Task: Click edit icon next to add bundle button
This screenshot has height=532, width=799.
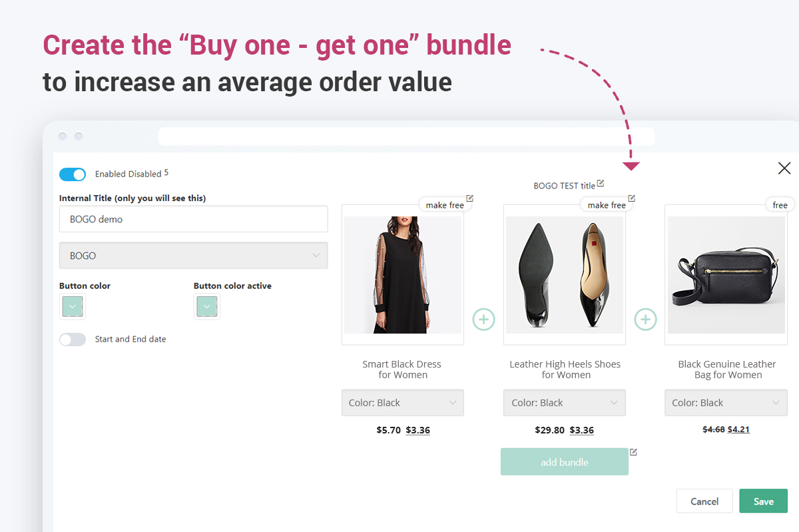Action: pos(634,452)
